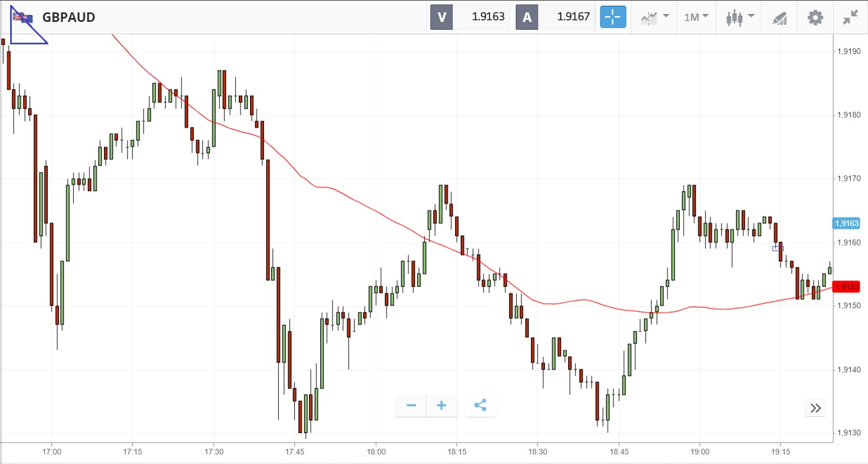The image size is (868, 464).
Task: Click the GBP/AUD flags icon
Action: (23, 17)
